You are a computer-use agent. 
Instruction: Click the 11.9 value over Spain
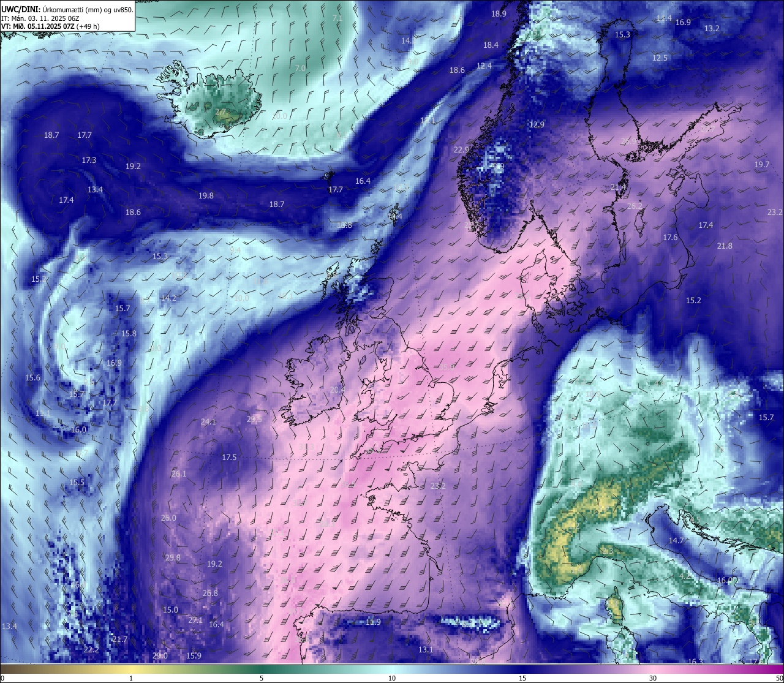[373, 622]
